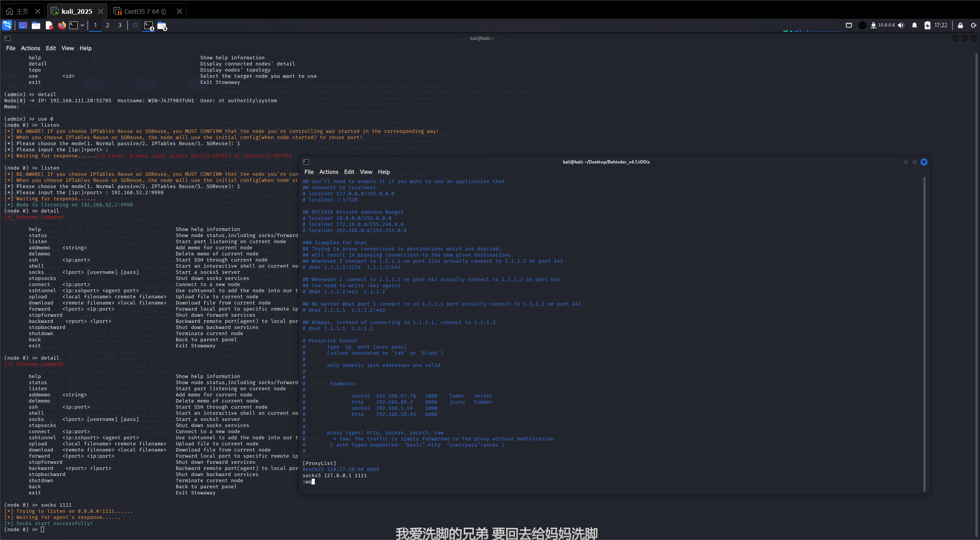This screenshot has width=980, height=540.
Task: Launch Firefox from the top panel
Action: (x=62, y=25)
